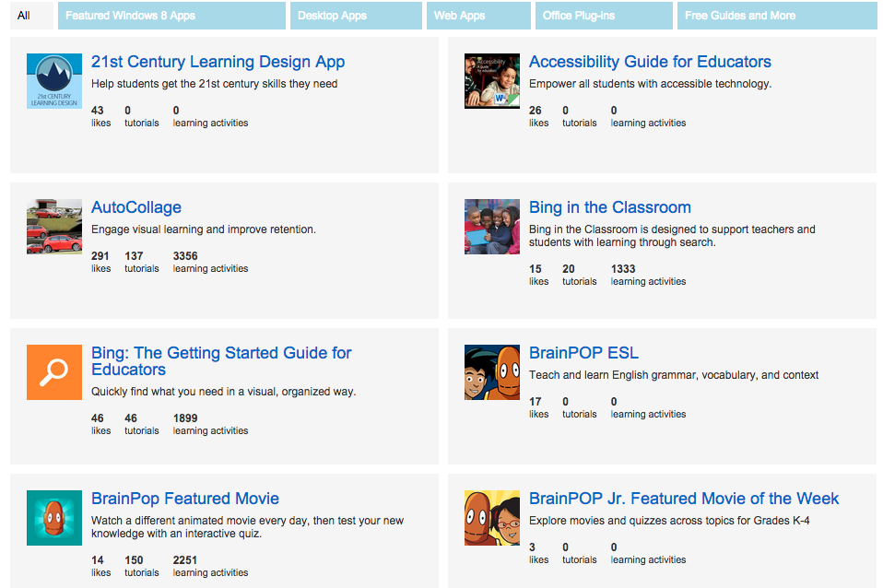Open the Web Apps tab
The image size is (883, 588).
[x=478, y=15]
